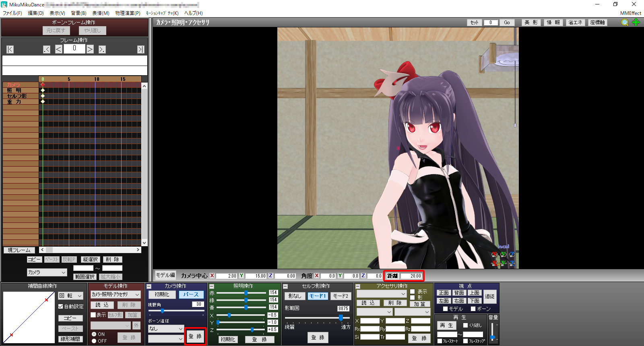Collapse the カメラ操作 panel with minus icon
The height and width of the screenshot is (346, 644).
coord(149,286)
